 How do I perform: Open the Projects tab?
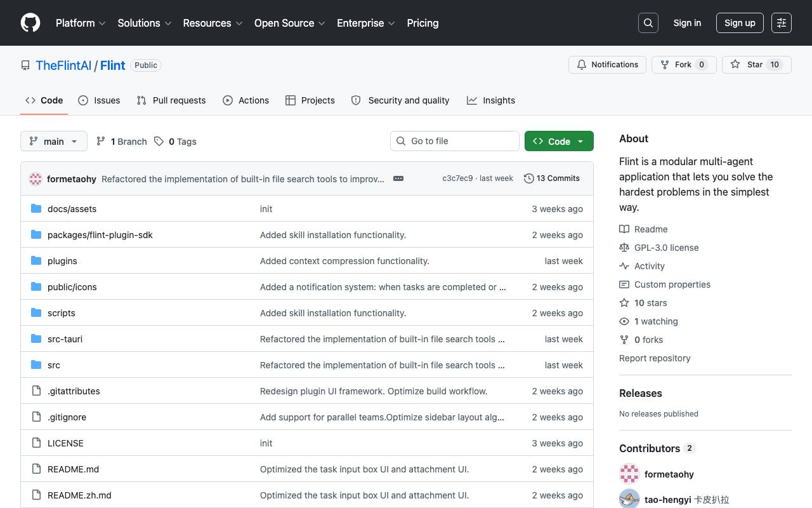tap(310, 100)
